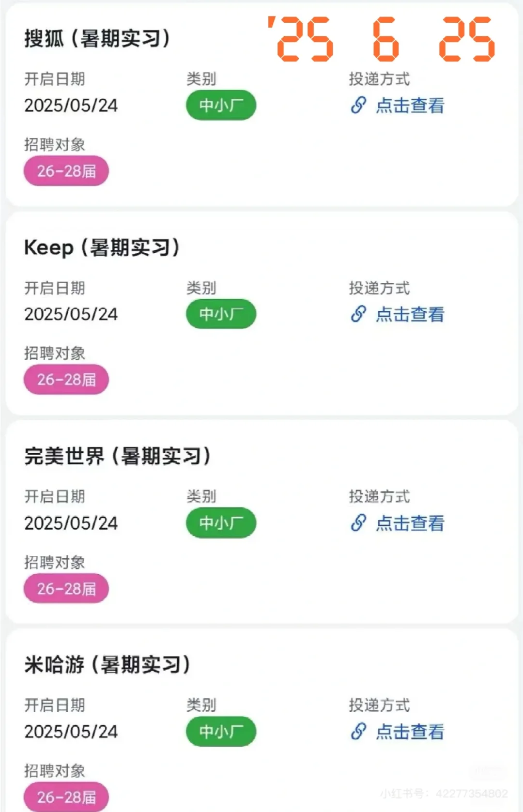Image resolution: width=523 pixels, height=812 pixels.
Task: Click the pink 26-28届 tag in the 搜狐 card
Action: pyautogui.click(x=66, y=170)
